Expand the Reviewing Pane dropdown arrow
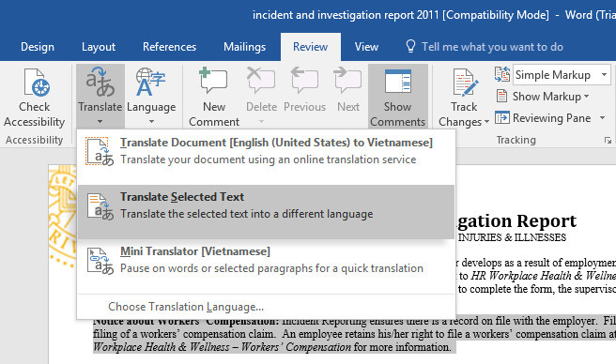 click(602, 118)
